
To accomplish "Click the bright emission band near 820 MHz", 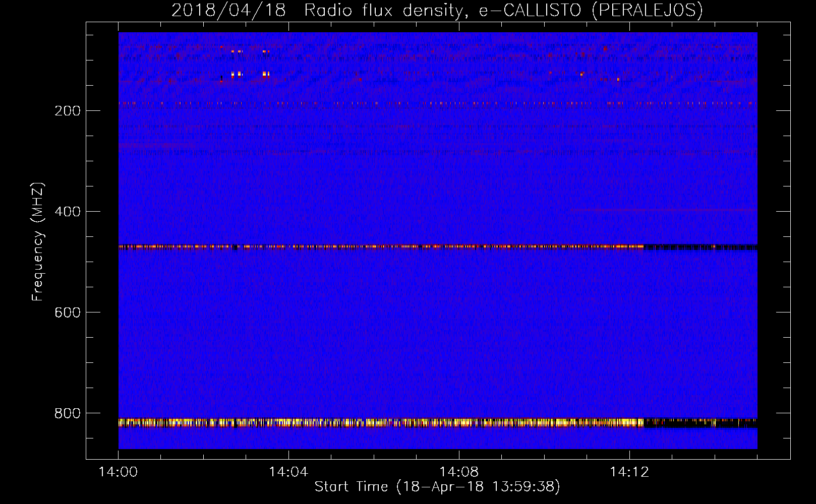I will 438,423.
